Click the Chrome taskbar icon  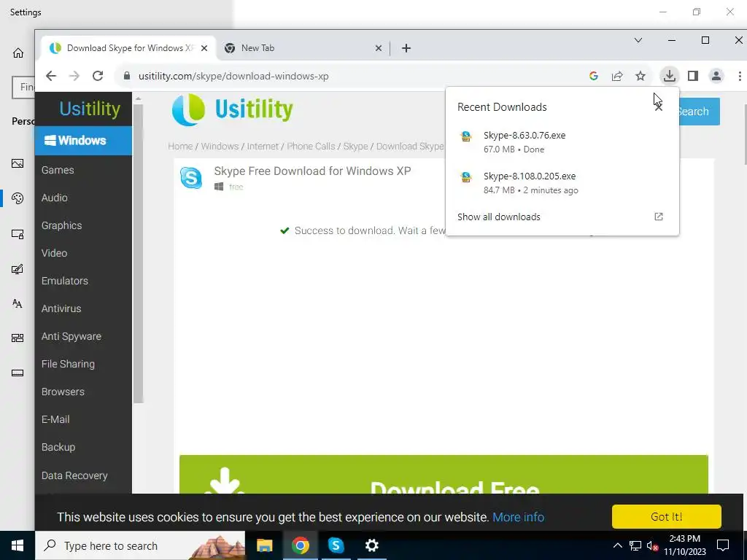pos(300,545)
